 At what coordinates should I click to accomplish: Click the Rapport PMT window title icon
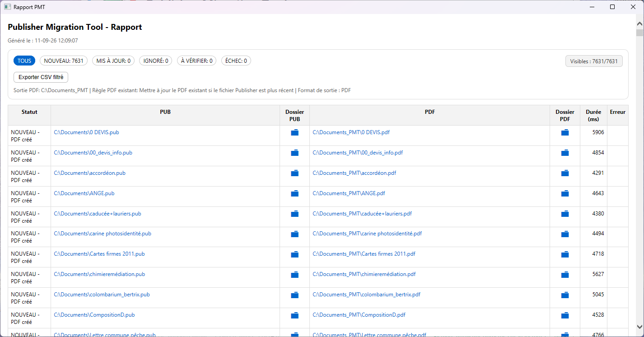(x=7, y=7)
